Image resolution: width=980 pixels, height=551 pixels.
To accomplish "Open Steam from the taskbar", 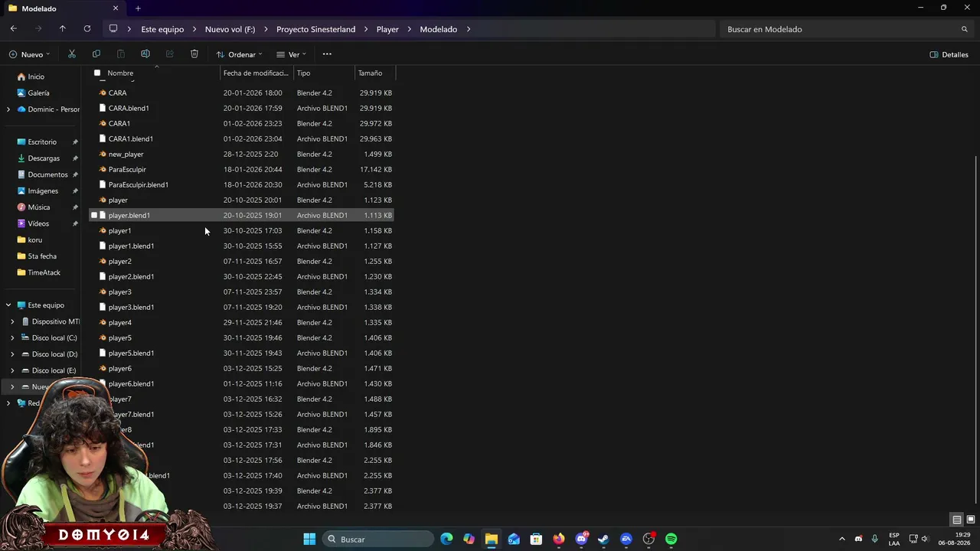I will pos(603,540).
